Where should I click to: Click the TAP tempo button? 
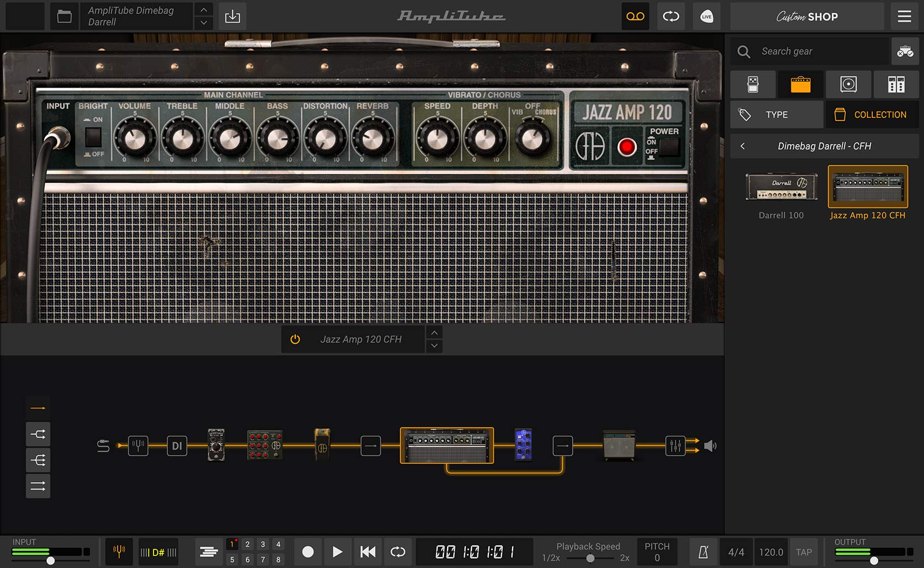pyautogui.click(x=804, y=552)
